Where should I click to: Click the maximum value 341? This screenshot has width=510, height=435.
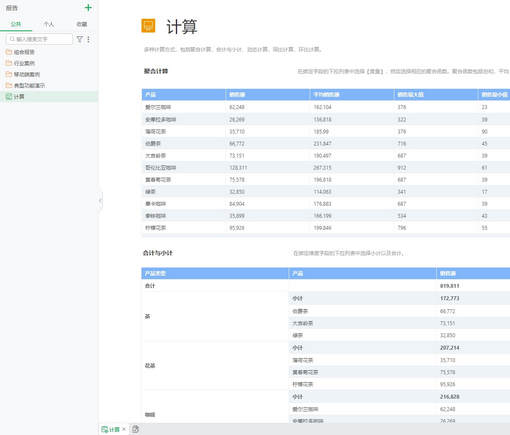402,192
